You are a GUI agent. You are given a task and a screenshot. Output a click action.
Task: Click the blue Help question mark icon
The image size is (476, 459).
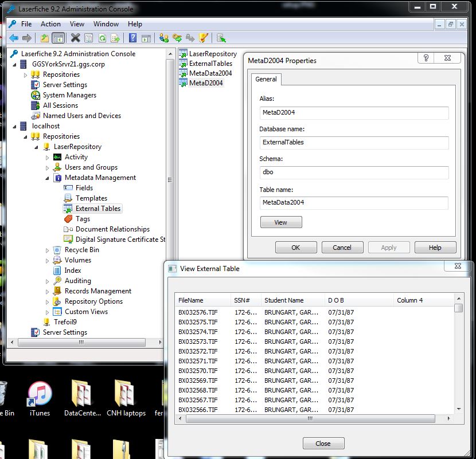click(132, 38)
